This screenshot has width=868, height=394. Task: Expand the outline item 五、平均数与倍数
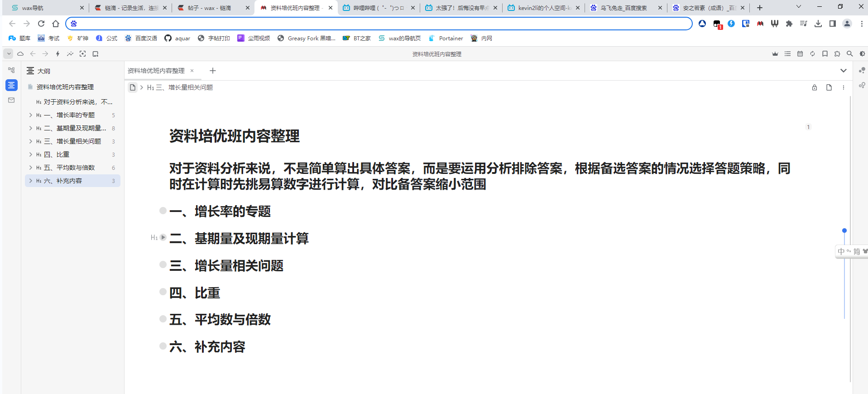[31, 168]
